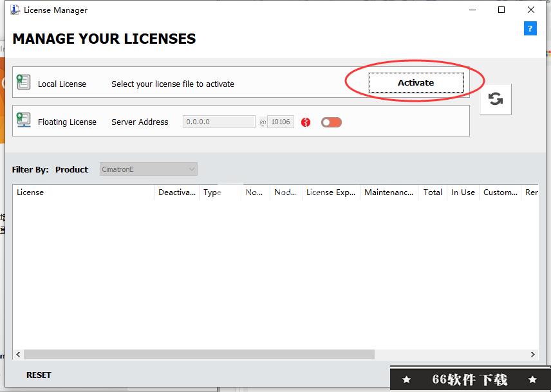This screenshot has width=551, height=392.
Task: Focus the Server Address 0.0.0.0 field
Action: click(x=219, y=122)
